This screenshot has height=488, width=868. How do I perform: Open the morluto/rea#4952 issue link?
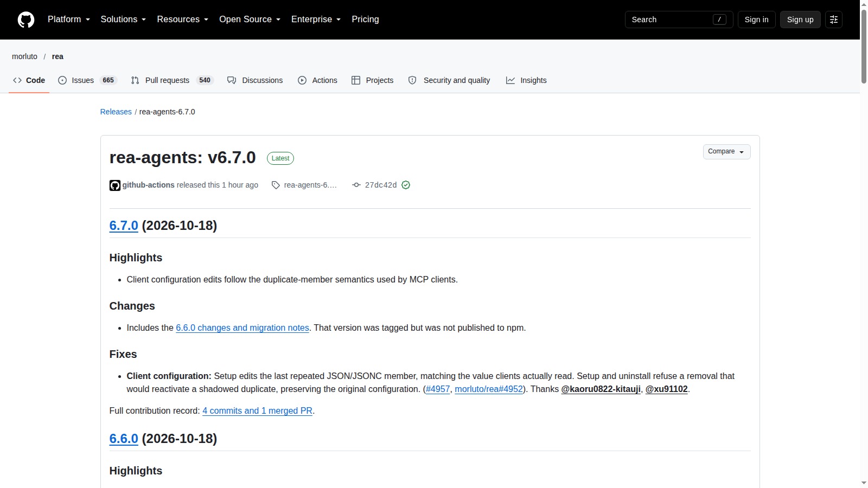tap(489, 389)
